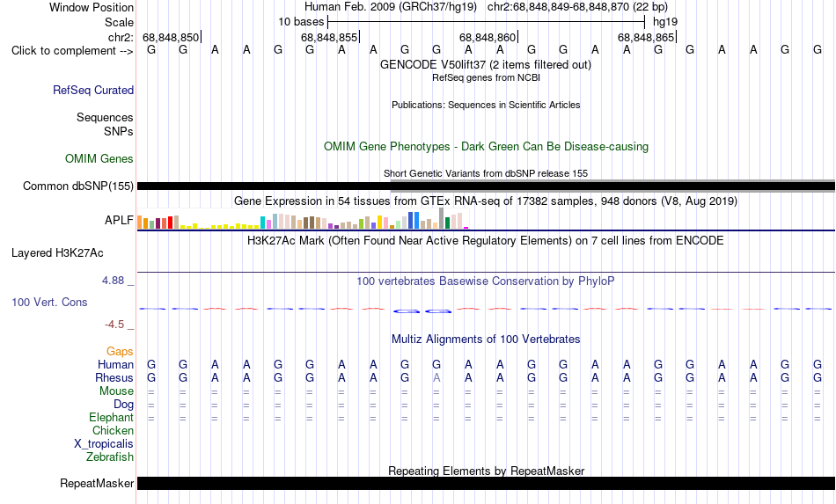The height and width of the screenshot is (504, 836).
Task: Click the H3K27Ac Mark track title
Action: pyautogui.click(x=486, y=241)
